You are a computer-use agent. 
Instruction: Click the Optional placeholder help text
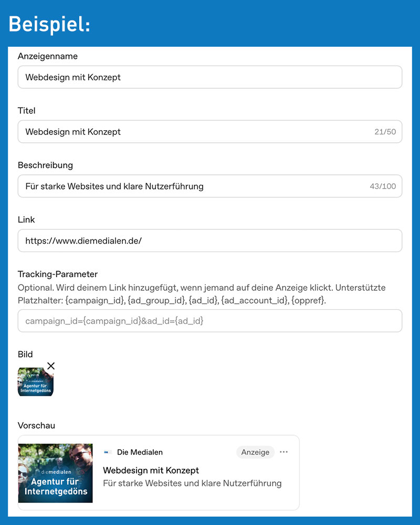pyautogui.click(x=202, y=294)
